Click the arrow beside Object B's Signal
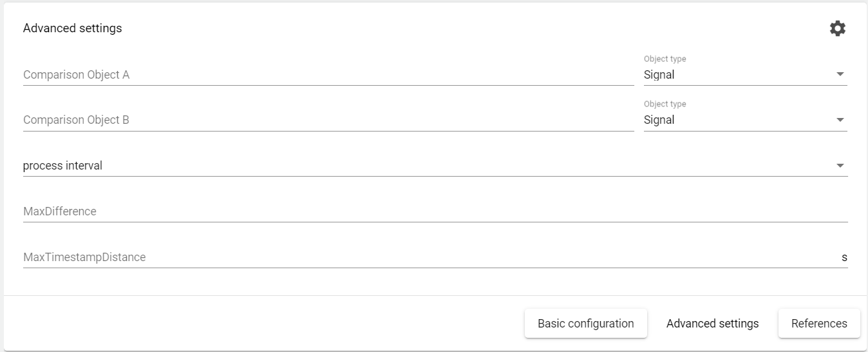 pyautogui.click(x=840, y=120)
